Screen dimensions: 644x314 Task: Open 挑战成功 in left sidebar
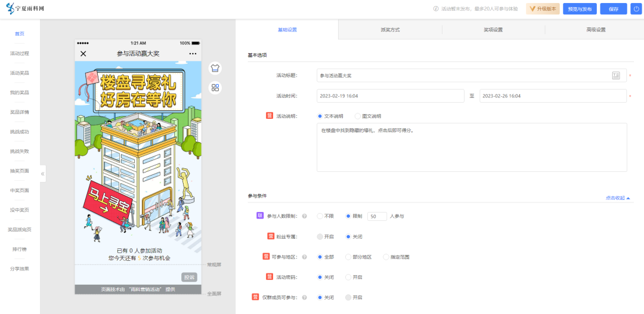click(20, 132)
